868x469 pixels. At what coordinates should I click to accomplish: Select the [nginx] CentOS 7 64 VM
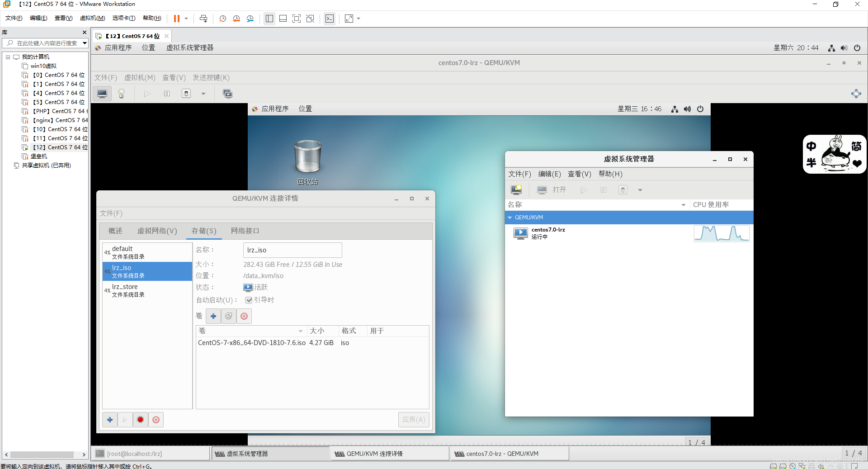tap(55, 120)
